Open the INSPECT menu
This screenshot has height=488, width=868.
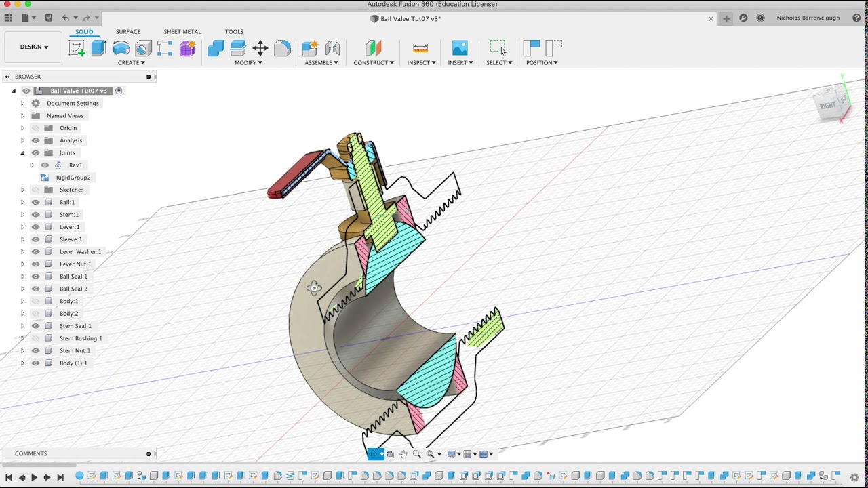421,63
